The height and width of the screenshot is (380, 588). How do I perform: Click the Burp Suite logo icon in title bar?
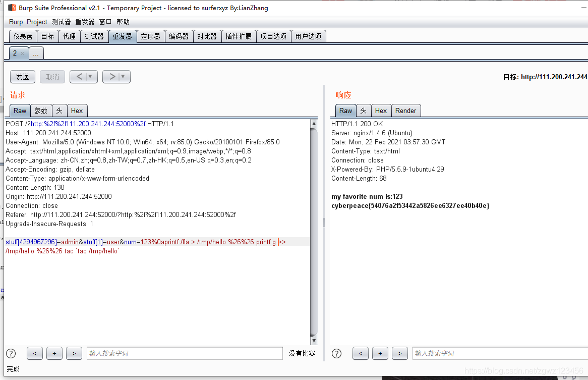[12, 8]
